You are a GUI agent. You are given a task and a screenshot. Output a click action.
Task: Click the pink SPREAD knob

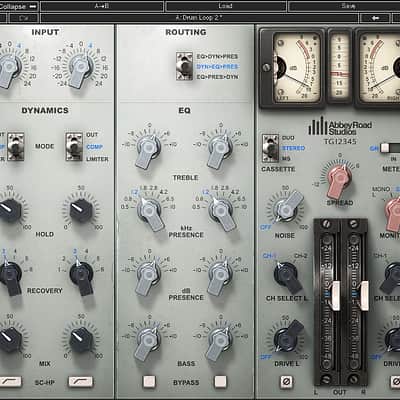click(x=339, y=179)
